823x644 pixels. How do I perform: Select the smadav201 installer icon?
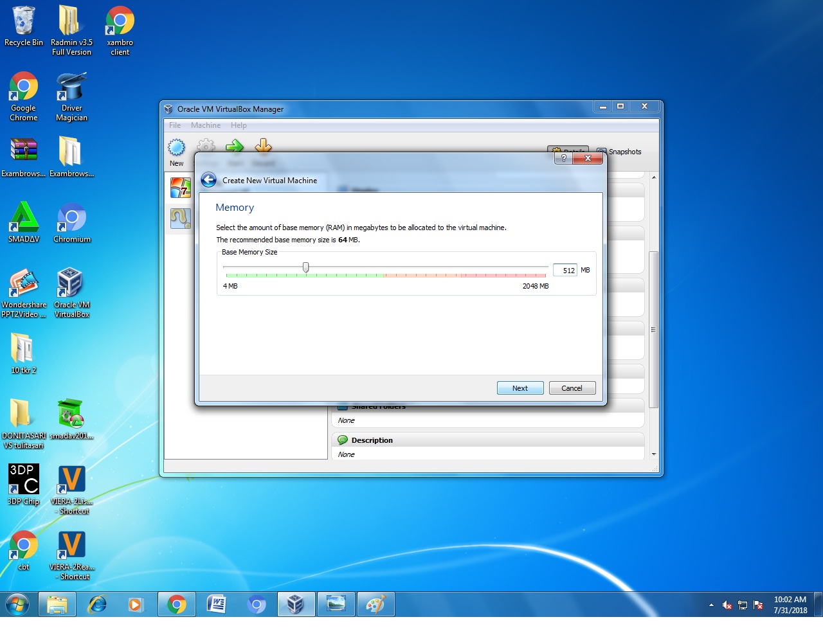(71, 419)
